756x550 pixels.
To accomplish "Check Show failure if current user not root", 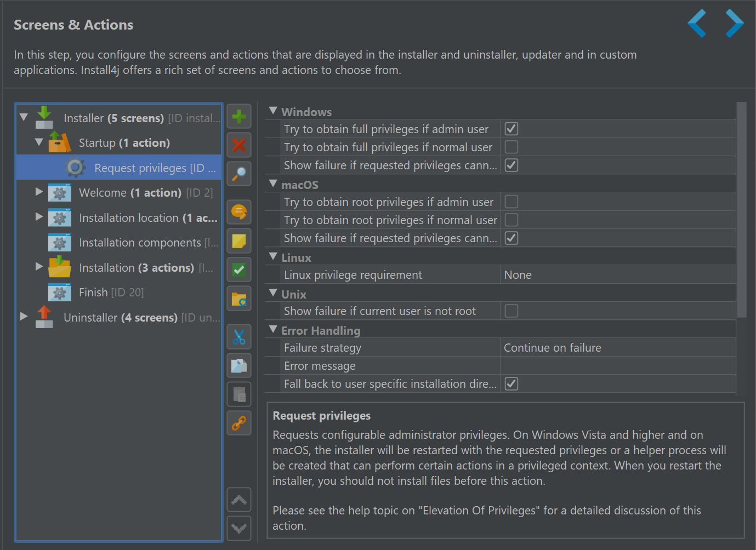I will (511, 311).
